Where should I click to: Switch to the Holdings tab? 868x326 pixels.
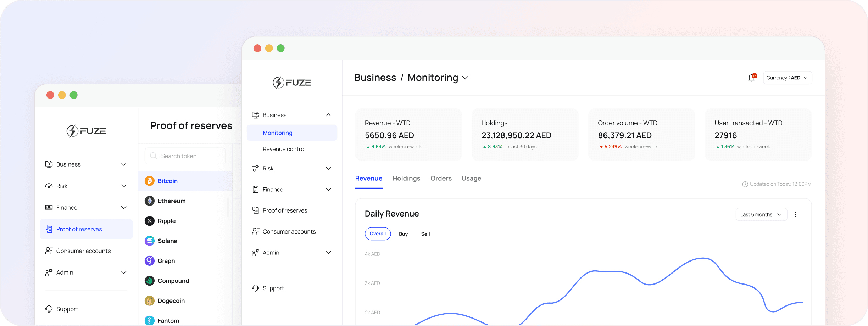tap(406, 178)
